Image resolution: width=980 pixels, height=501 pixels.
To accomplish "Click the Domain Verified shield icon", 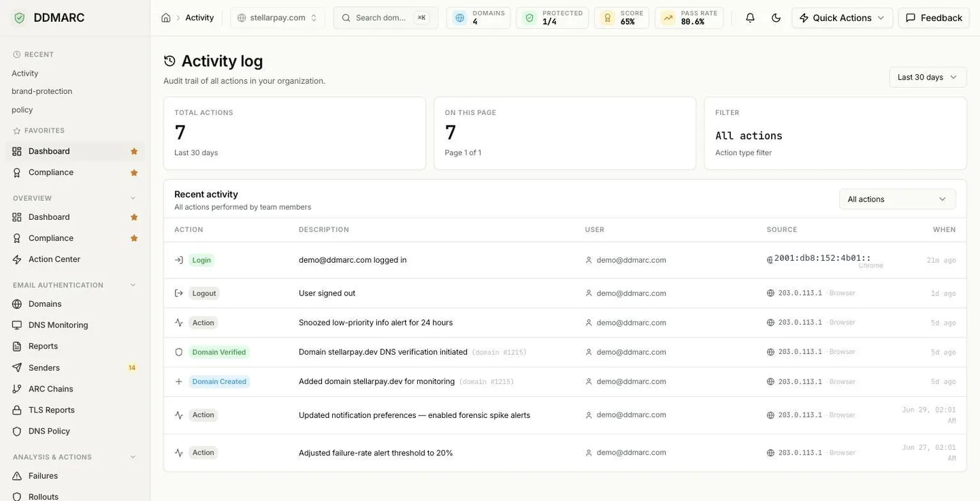I will (x=179, y=352).
